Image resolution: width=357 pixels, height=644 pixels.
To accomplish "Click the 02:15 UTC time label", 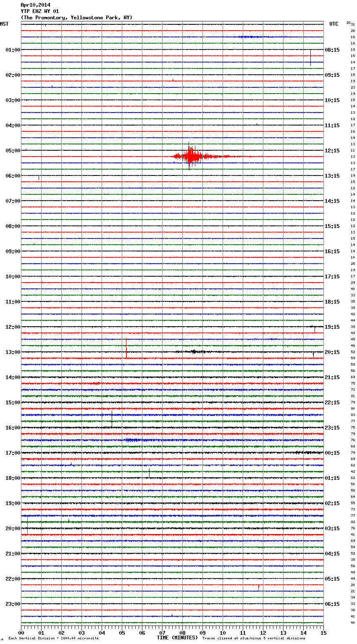I will [x=332, y=503].
